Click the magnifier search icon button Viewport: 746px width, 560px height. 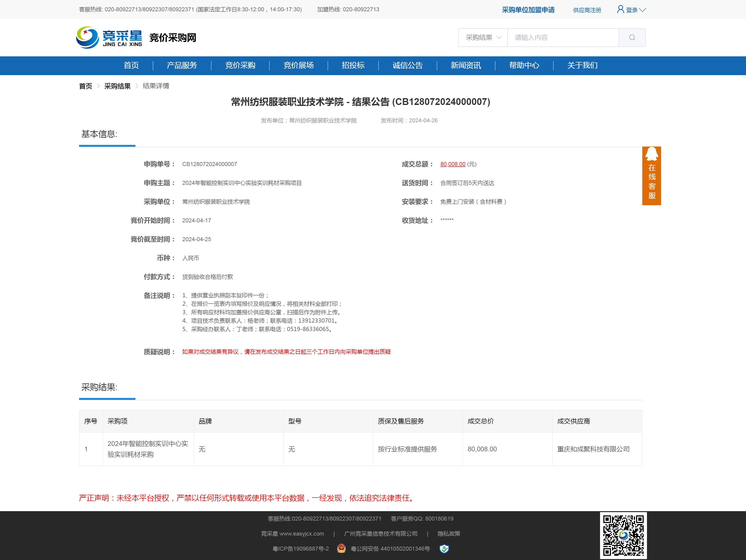point(632,37)
